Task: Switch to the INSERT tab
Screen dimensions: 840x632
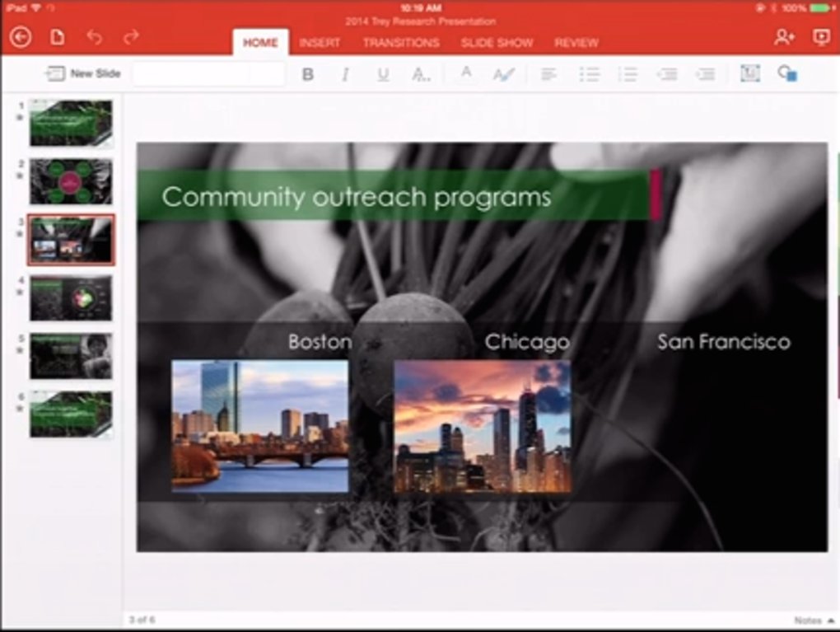Action: coord(320,42)
